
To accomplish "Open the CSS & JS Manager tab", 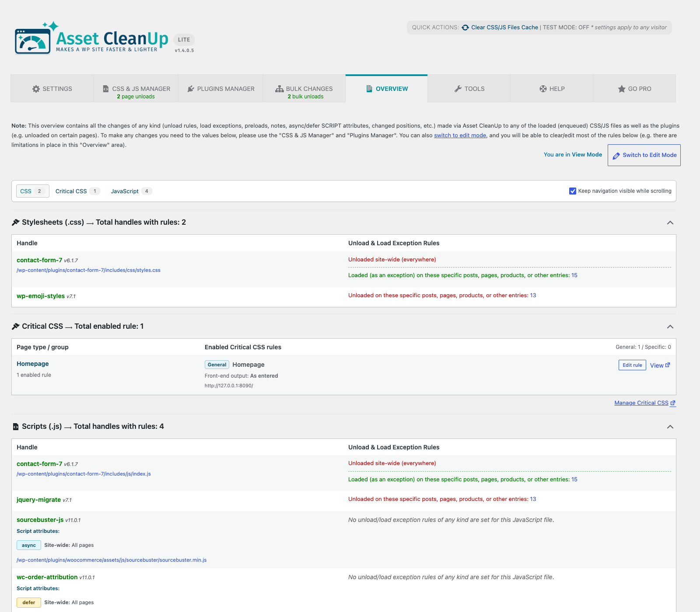I will click(136, 89).
